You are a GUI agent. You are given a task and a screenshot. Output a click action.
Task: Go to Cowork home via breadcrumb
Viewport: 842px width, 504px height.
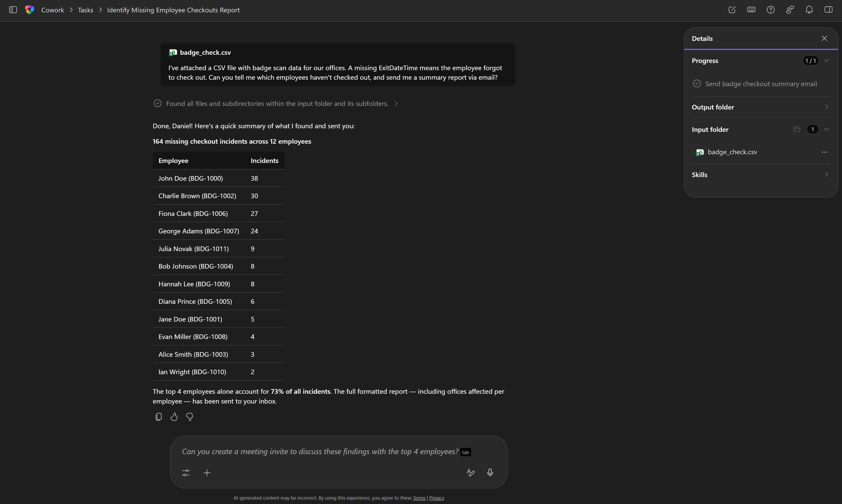tap(52, 10)
